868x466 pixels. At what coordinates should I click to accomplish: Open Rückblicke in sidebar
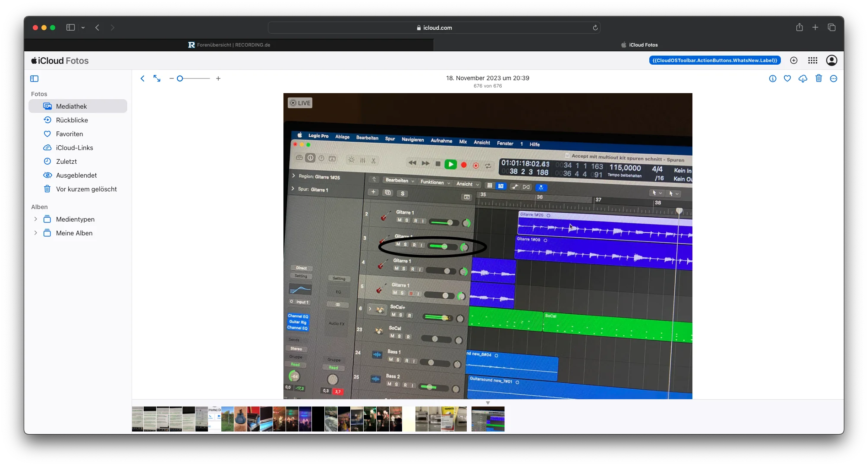click(78, 120)
